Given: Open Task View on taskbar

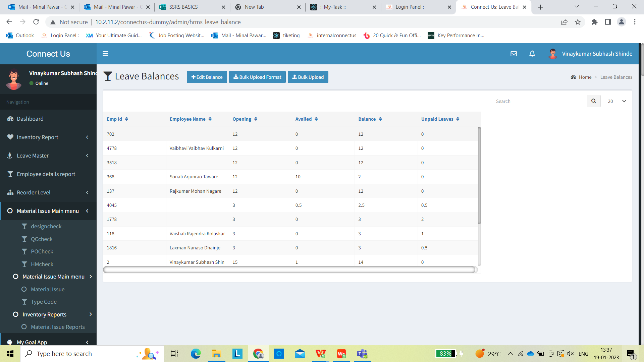Looking at the screenshot, I should 174,354.
